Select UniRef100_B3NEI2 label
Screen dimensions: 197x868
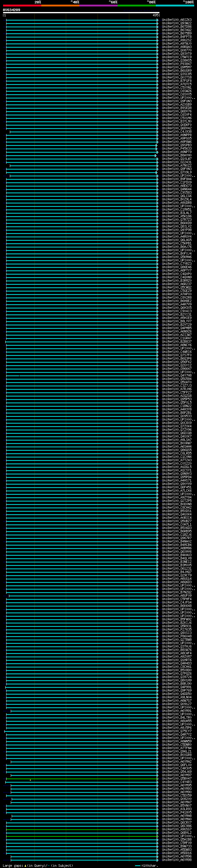tap(177, 562)
